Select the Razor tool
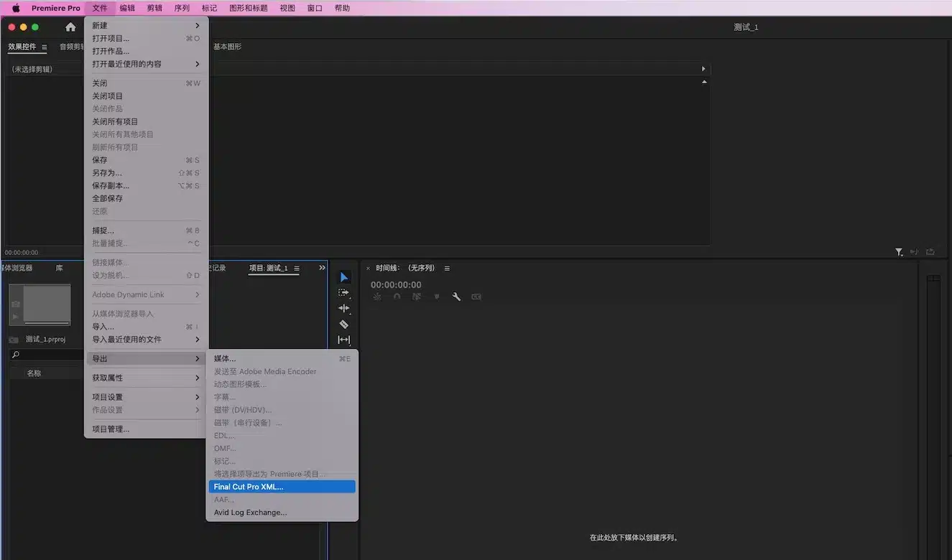The image size is (952, 560). click(344, 325)
